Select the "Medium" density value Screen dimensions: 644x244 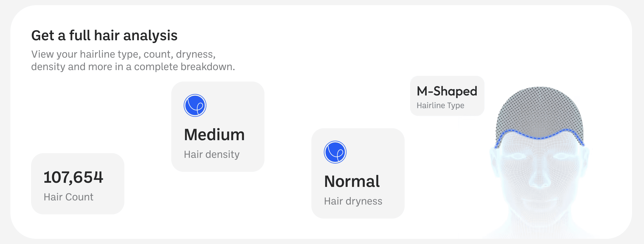214,135
